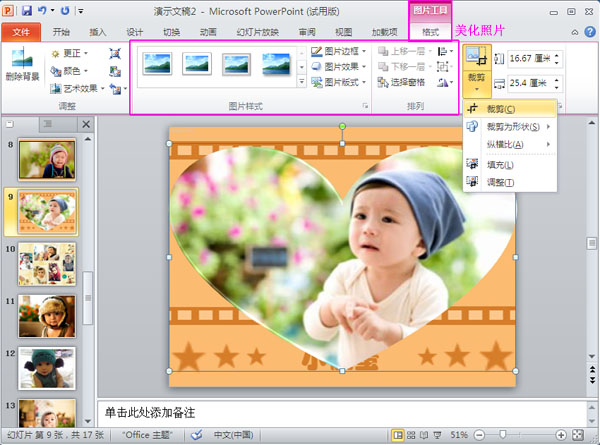600x445 pixels.
Task: Switch to the Design (设计) tab
Action: (135, 32)
